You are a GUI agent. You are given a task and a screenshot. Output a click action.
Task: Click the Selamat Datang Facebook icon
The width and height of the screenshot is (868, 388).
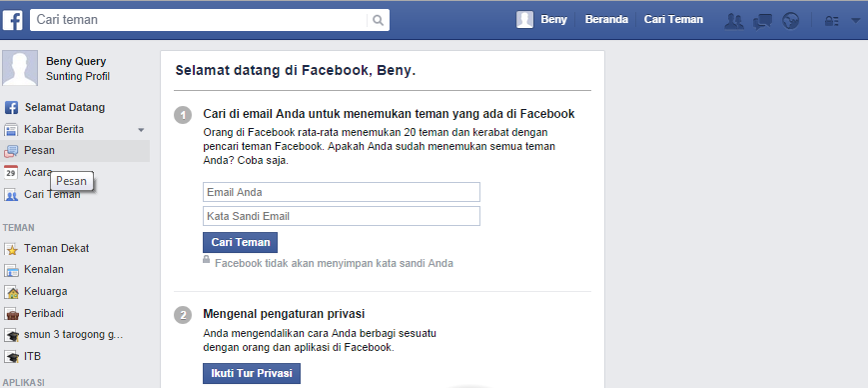tap(11, 108)
